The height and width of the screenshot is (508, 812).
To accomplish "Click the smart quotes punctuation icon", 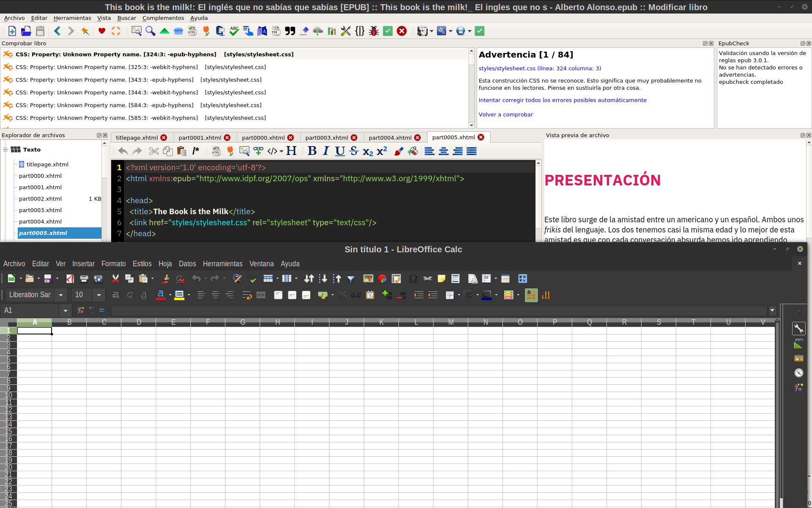I will pos(290,31).
